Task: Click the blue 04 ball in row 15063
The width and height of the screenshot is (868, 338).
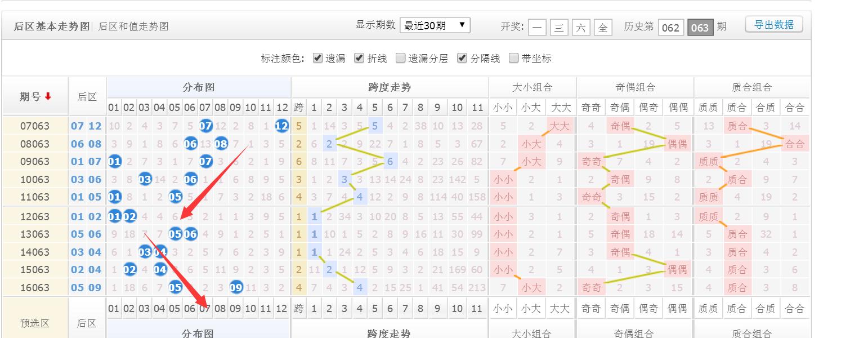Action: [160, 270]
